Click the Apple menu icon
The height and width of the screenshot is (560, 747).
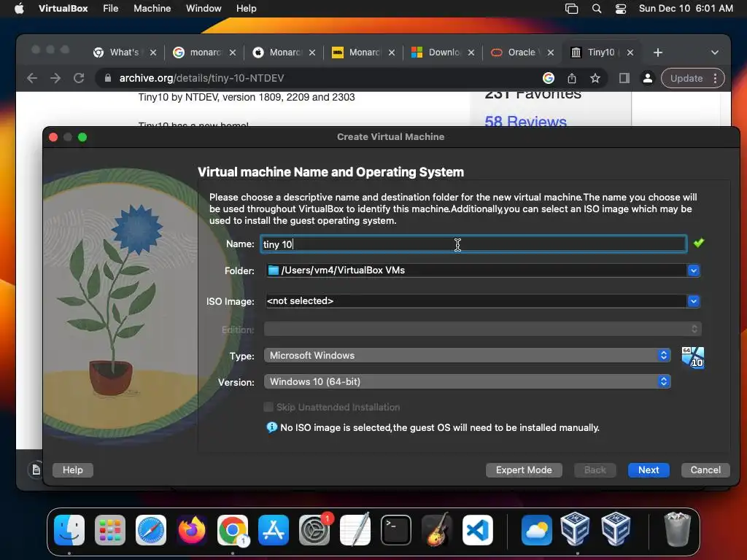pos(19,8)
